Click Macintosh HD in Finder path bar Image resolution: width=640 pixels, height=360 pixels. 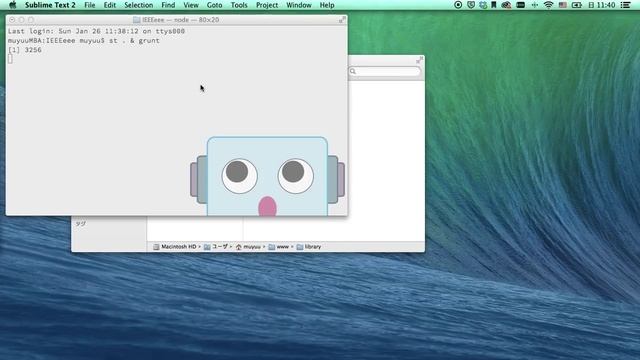[175, 247]
